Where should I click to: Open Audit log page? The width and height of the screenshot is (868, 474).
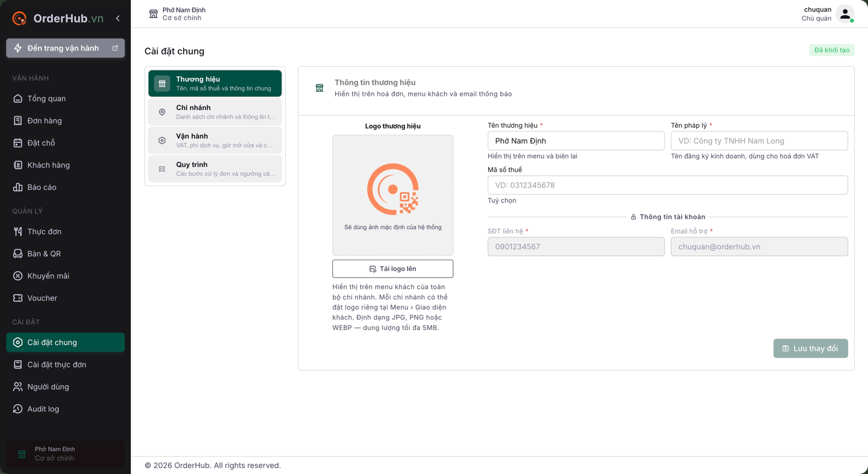point(65,409)
